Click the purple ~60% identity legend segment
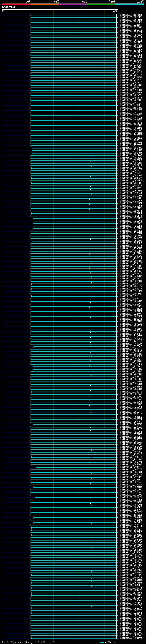 [x=73, y=4]
